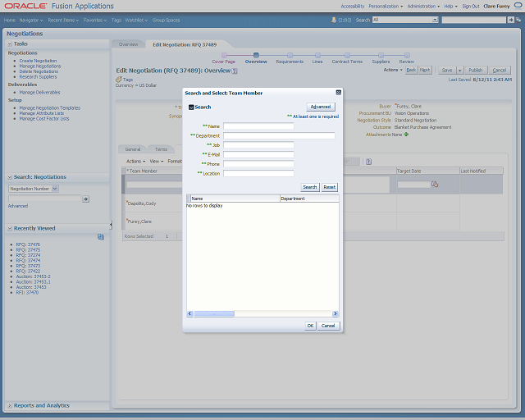Click the Phone input field
This screenshot has height=420, width=525.
(258, 164)
